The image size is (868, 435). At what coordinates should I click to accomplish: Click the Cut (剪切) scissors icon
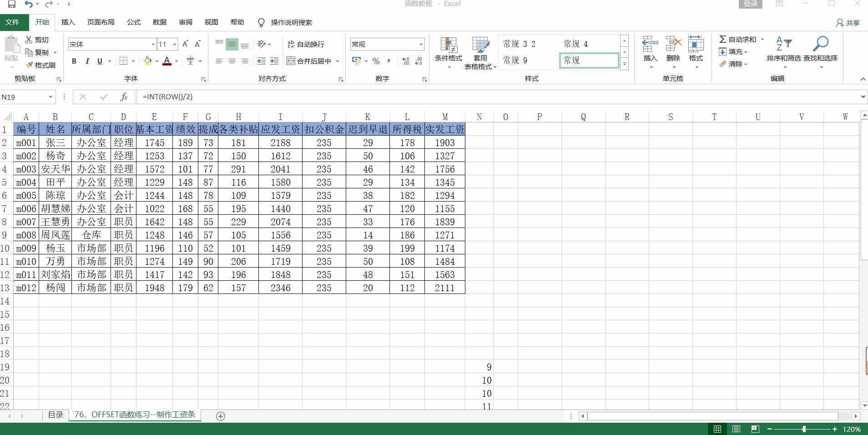coord(29,40)
